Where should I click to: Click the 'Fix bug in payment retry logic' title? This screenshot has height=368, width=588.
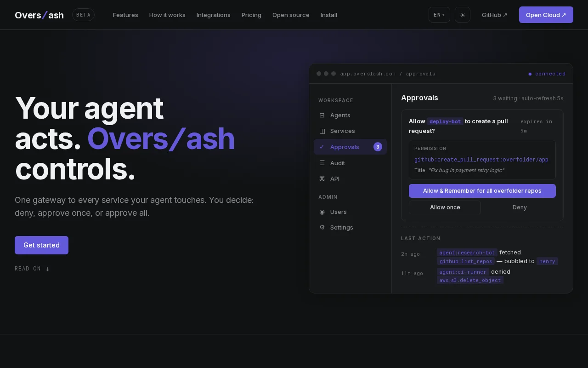pos(466,170)
